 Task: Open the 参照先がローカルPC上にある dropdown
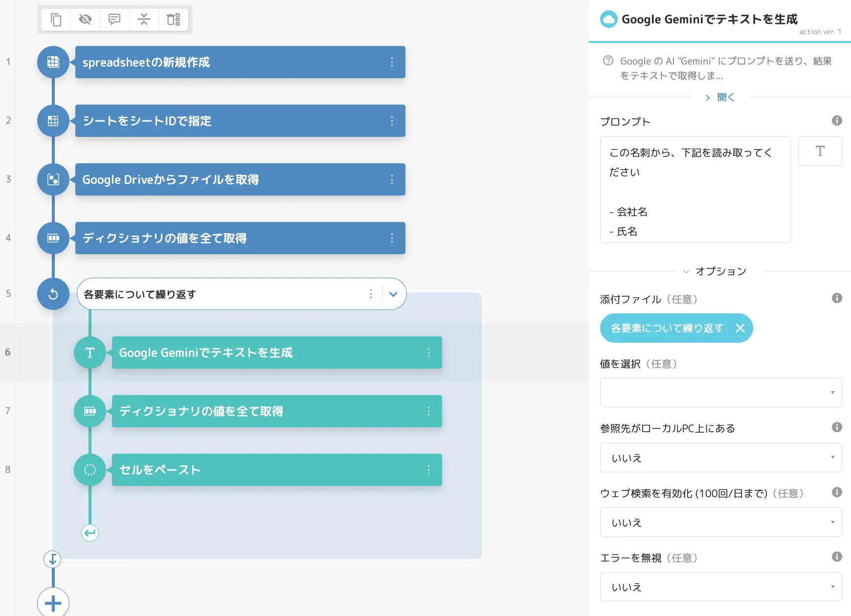click(x=721, y=458)
